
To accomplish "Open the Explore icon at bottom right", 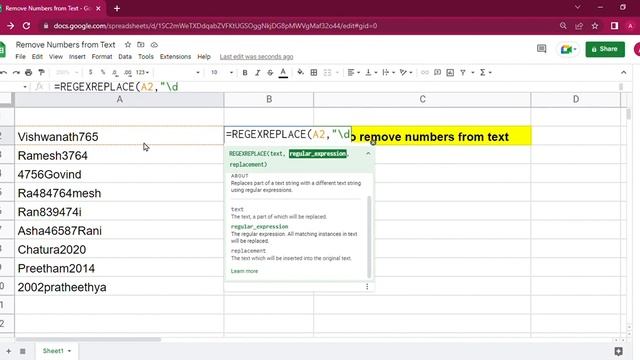I will (x=618, y=351).
